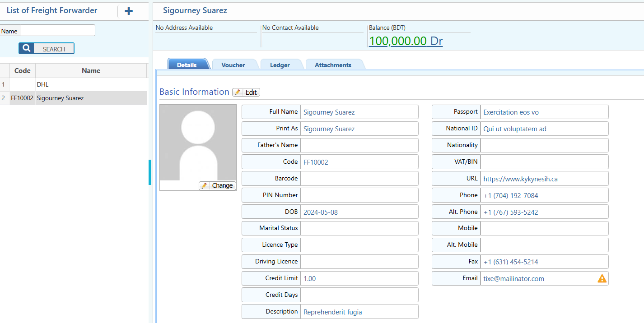Open the Ledger tab
The image size is (644, 323).
click(280, 65)
